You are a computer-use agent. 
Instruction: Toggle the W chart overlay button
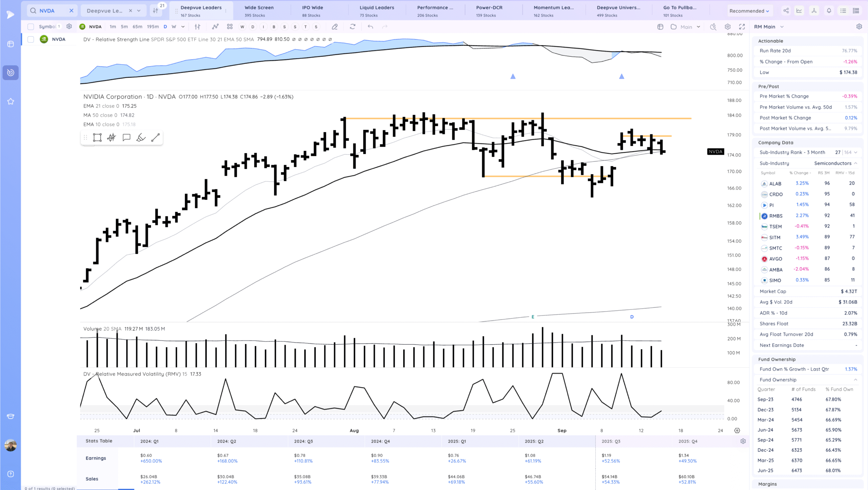click(x=242, y=27)
